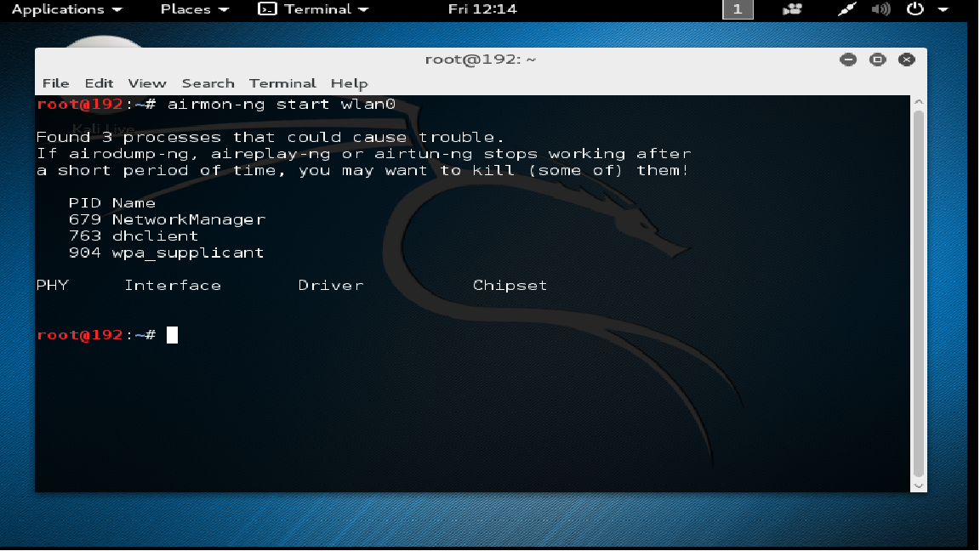
Task: Click the 'Found 3 processes' line
Action: [270, 137]
